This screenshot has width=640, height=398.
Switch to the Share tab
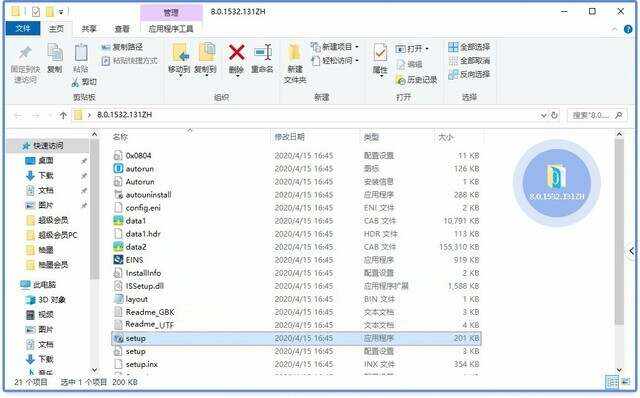click(89, 29)
